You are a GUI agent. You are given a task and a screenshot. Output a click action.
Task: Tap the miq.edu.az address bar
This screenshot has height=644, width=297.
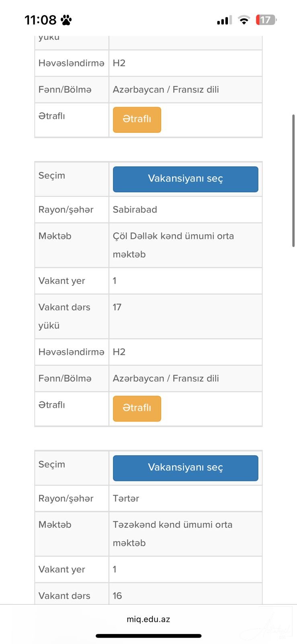click(x=148, y=619)
